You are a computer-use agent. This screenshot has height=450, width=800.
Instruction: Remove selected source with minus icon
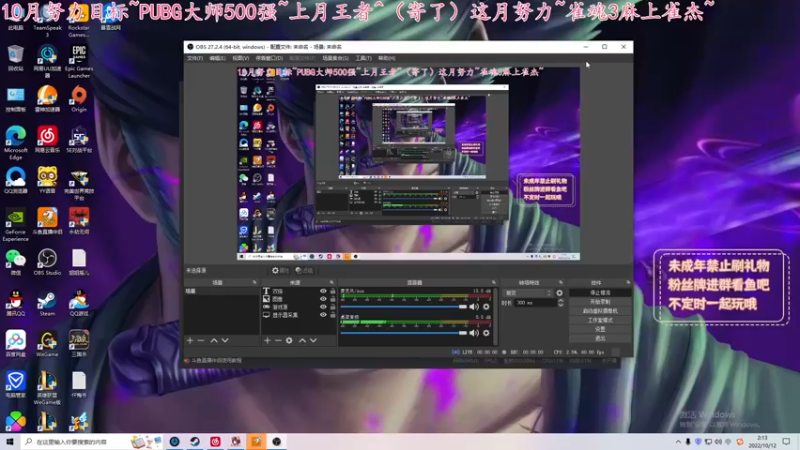click(x=278, y=340)
